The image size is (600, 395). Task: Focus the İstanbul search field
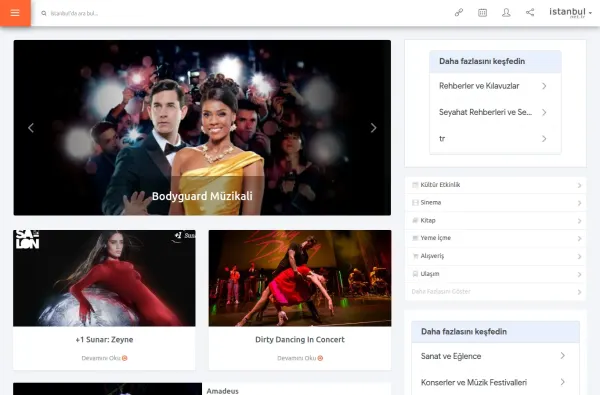(74, 13)
